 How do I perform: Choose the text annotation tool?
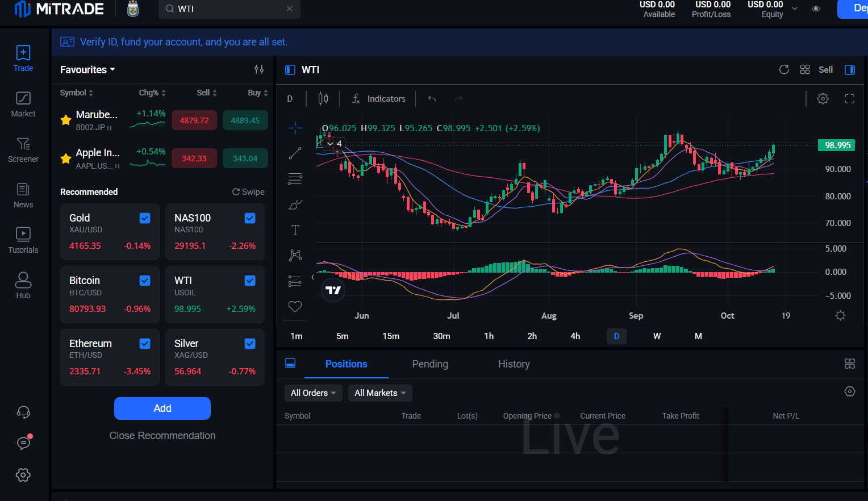pos(295,230)
